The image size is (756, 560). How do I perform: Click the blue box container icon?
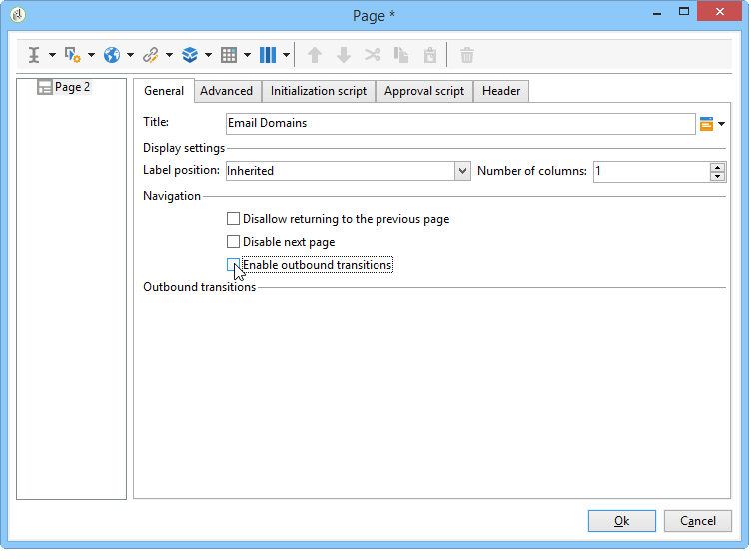(x=190, y=55)
